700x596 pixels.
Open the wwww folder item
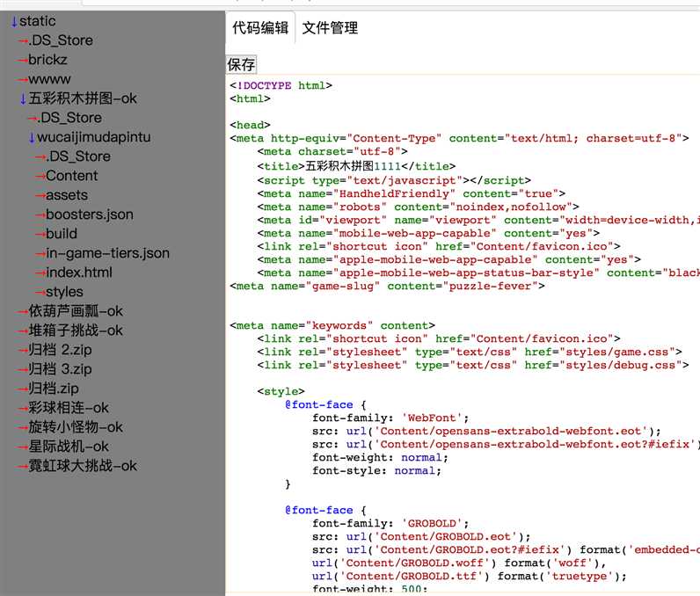point(49,79)
